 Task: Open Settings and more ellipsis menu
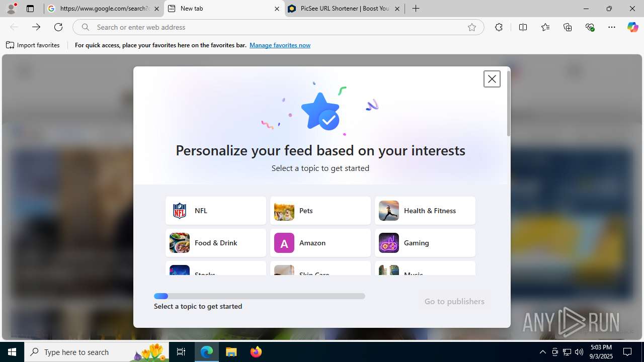(x=612, y=27)
